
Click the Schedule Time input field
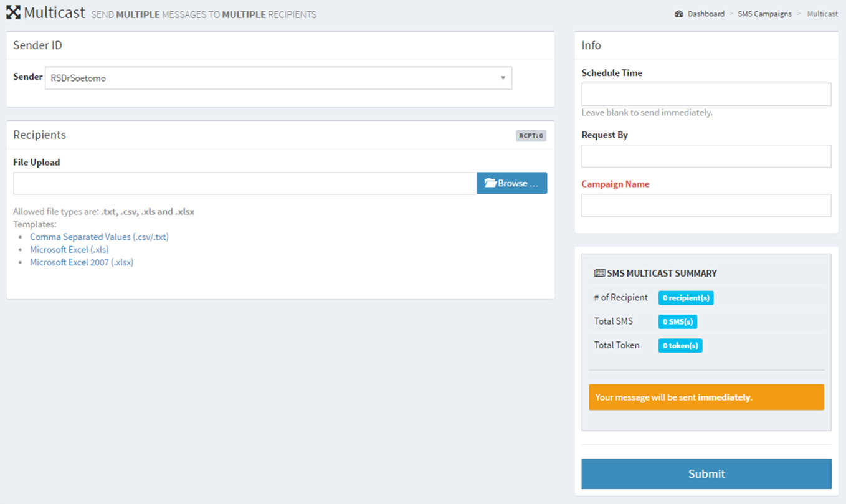pyautogui.click(x=706, y=95)
